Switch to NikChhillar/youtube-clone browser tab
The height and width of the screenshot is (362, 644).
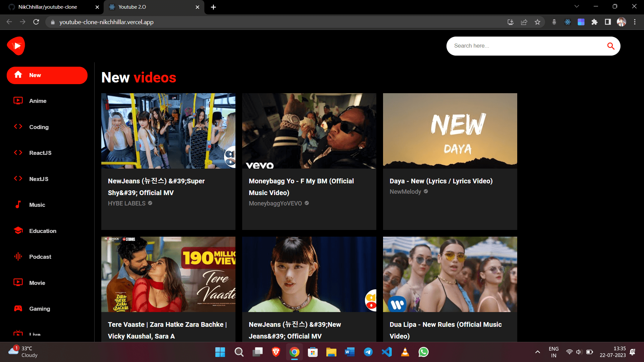click(52, 7)
